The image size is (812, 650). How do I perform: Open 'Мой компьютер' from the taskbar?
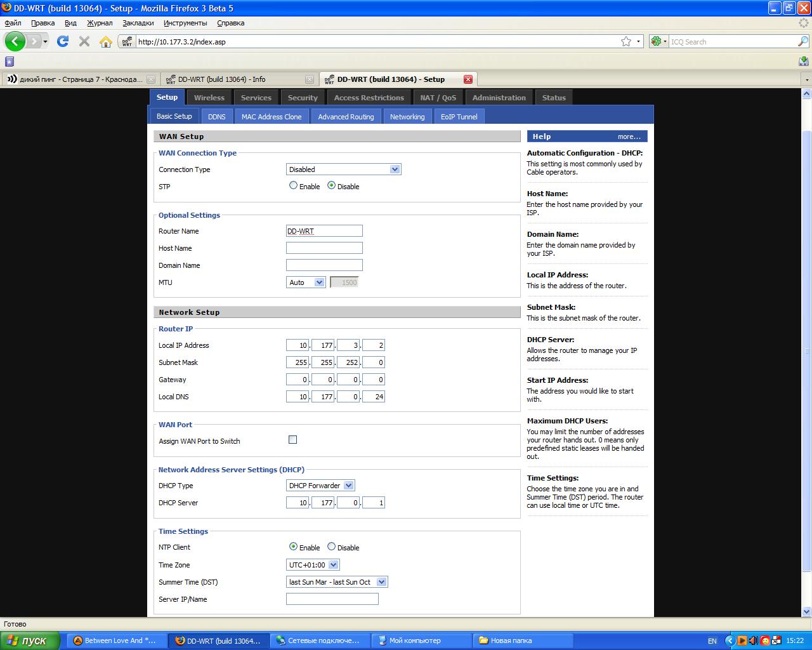421,640
